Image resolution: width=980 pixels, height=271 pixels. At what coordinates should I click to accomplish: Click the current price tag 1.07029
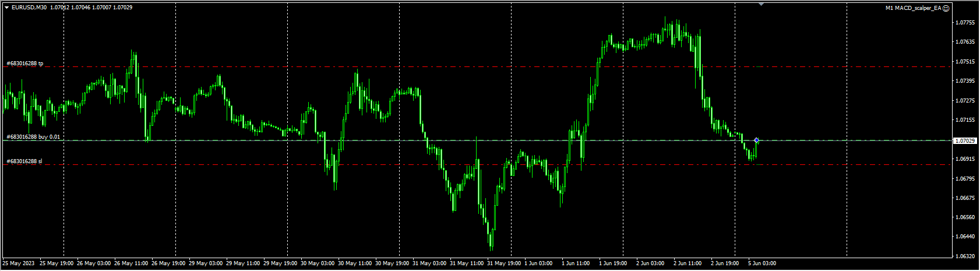click(965, 141)
